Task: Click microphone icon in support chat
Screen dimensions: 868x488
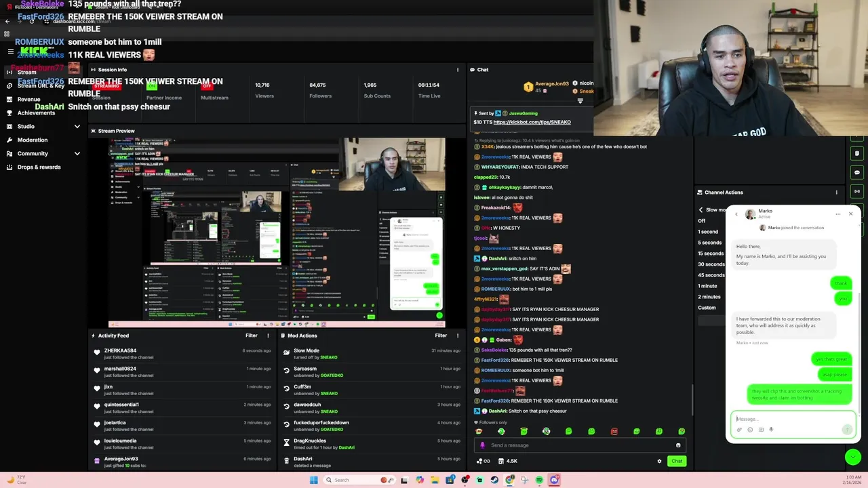Action: tap(771, 430)
